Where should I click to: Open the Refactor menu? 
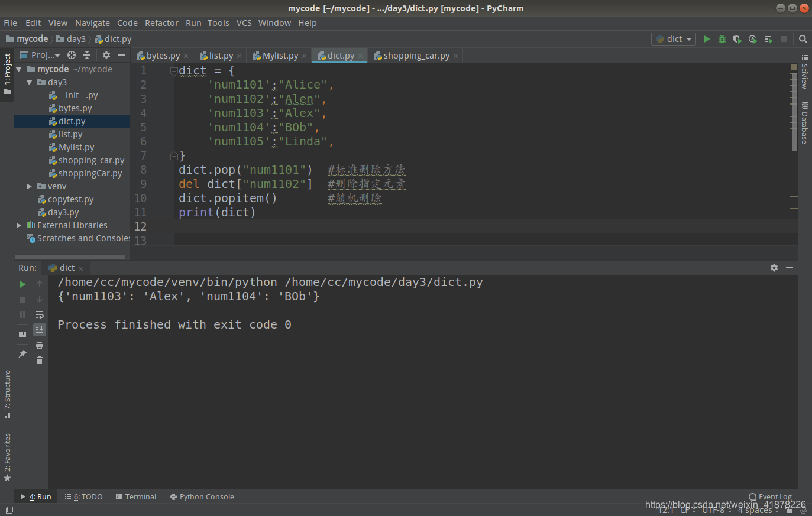161,23
